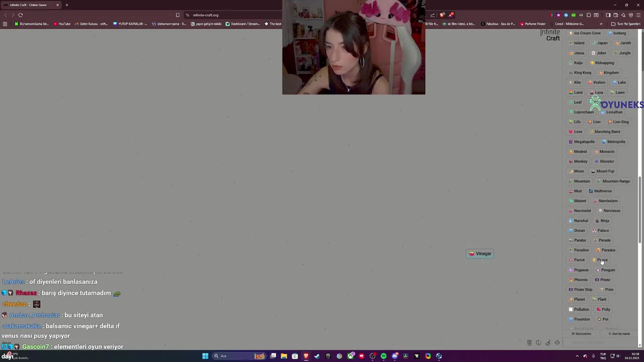The height and width of the screenshot is (362, 644).
Task: Click the bookmark page icon in address bar
Action: tap(178, 15)
